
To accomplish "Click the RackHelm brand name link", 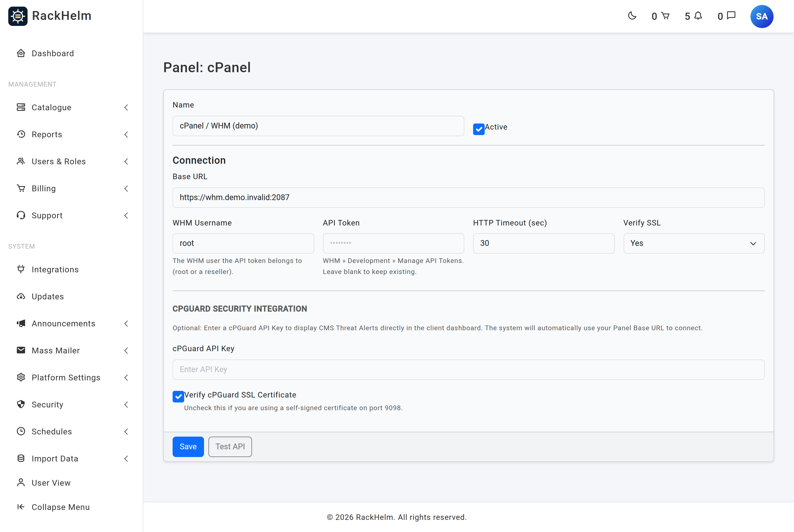I will [61, 16].
